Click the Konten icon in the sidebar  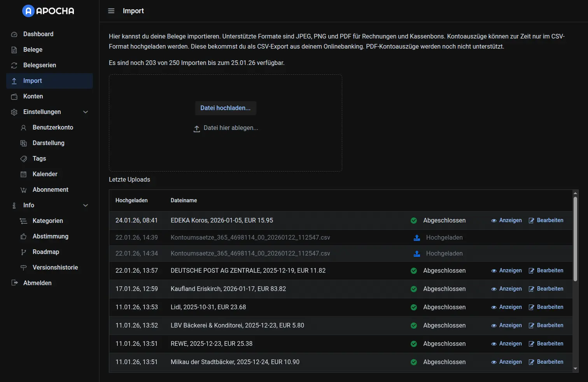coord(14,96)
